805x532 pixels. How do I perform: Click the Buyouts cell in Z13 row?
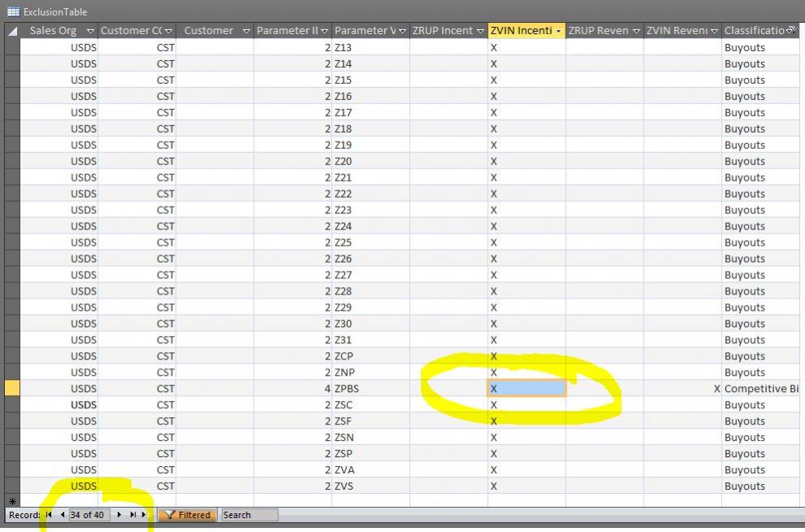[x=761, y=47]
